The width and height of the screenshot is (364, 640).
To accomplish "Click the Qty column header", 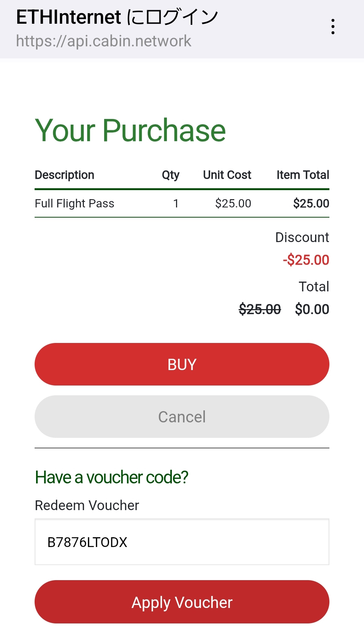I will tap(170, 175).
